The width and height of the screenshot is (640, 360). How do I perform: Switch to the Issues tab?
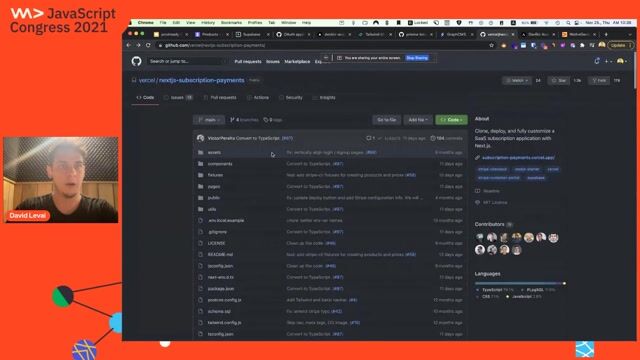pyautogui.click(x=178, y=98)
